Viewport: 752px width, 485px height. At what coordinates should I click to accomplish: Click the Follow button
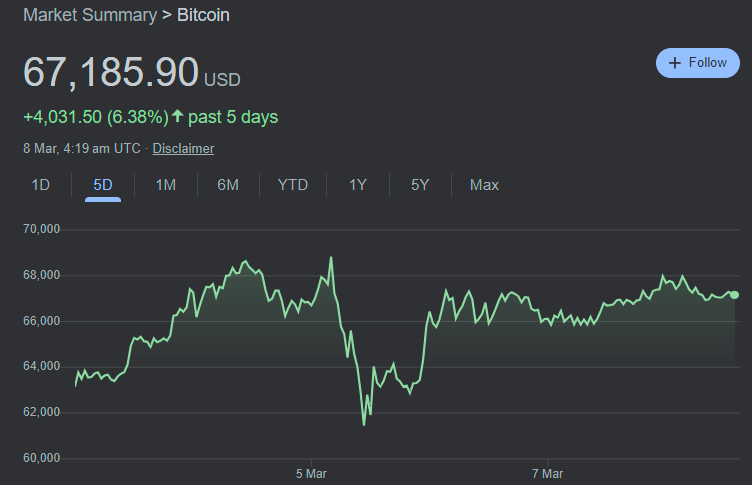(x=697, y=63)
